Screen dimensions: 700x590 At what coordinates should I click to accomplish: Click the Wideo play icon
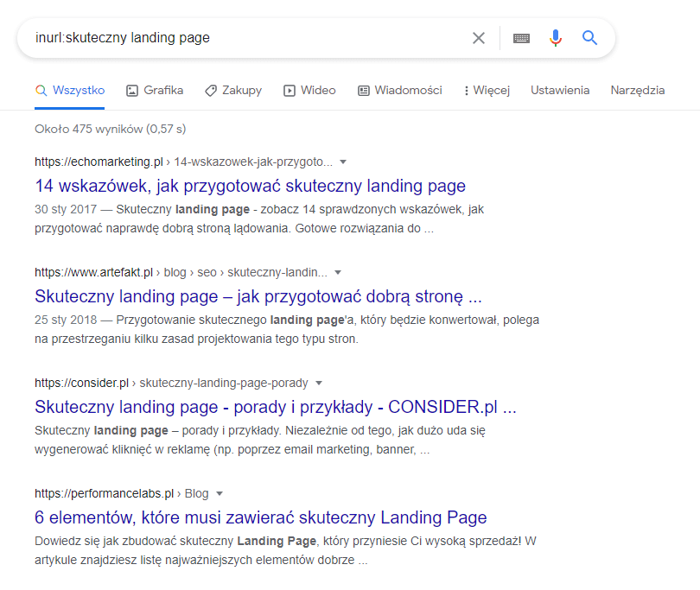pos(290,91)
